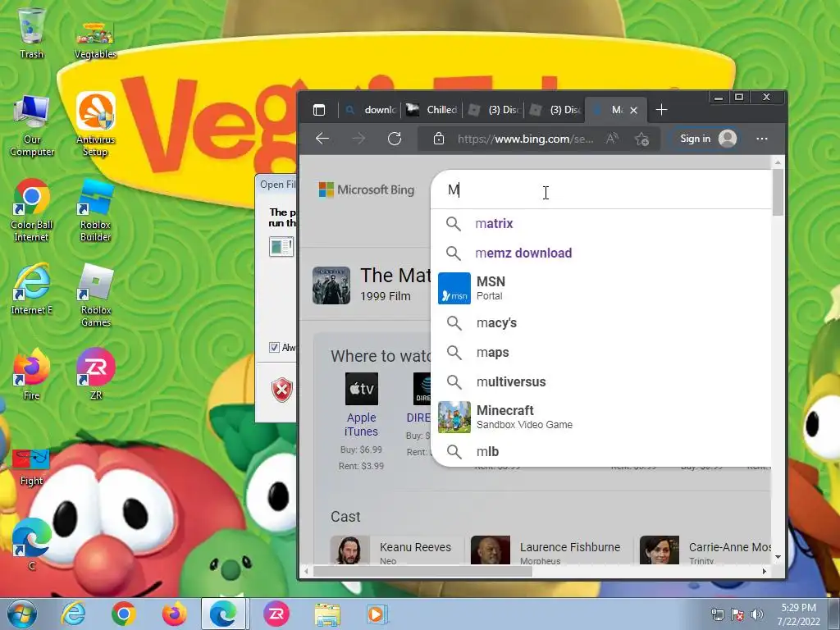This screenshot has height=630, width=840.
Task: Open Roblox Games desktop shortcut
Action: pos(95,295)
